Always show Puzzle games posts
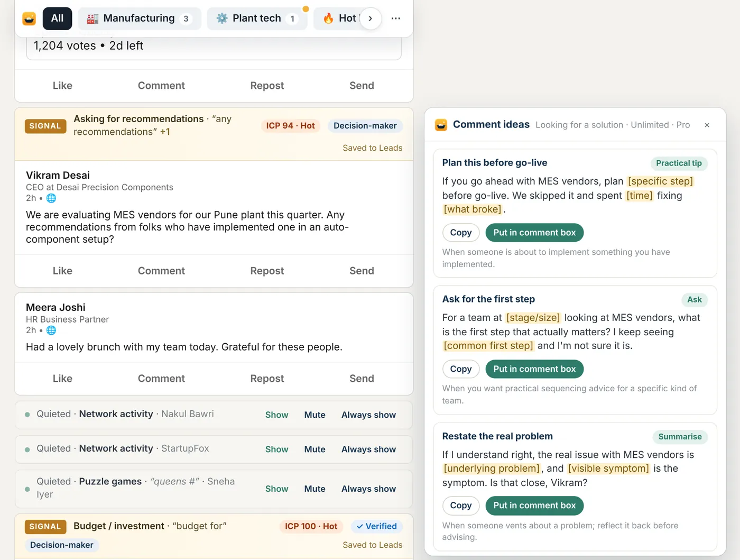 pos(368,489)
